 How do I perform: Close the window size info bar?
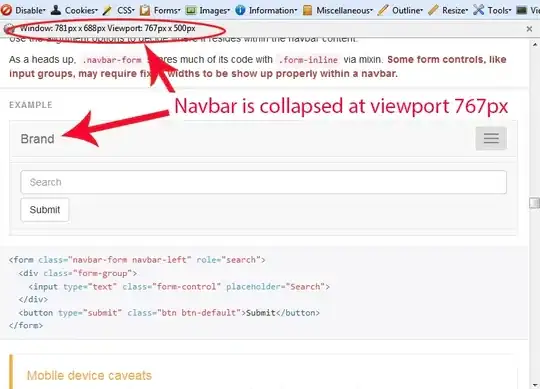529,29
